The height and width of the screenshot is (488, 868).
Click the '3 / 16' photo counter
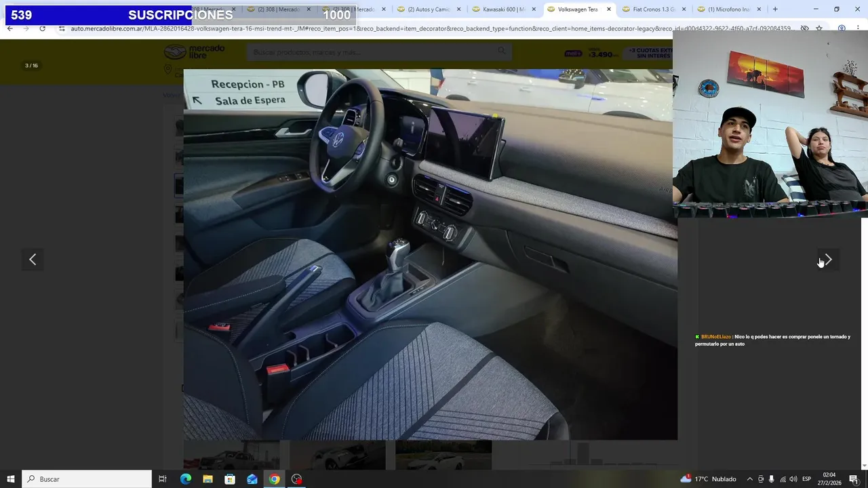(31, 66)
